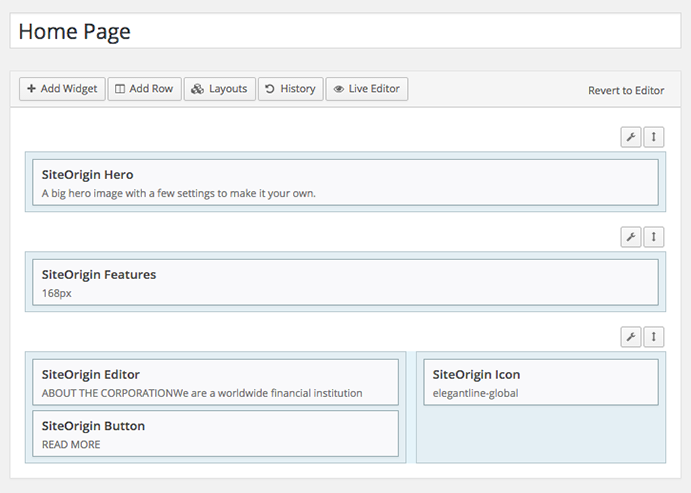This screenshot has width=691, height=493.
Task: Launch the Live Editor
Action: tap(367, 89)
